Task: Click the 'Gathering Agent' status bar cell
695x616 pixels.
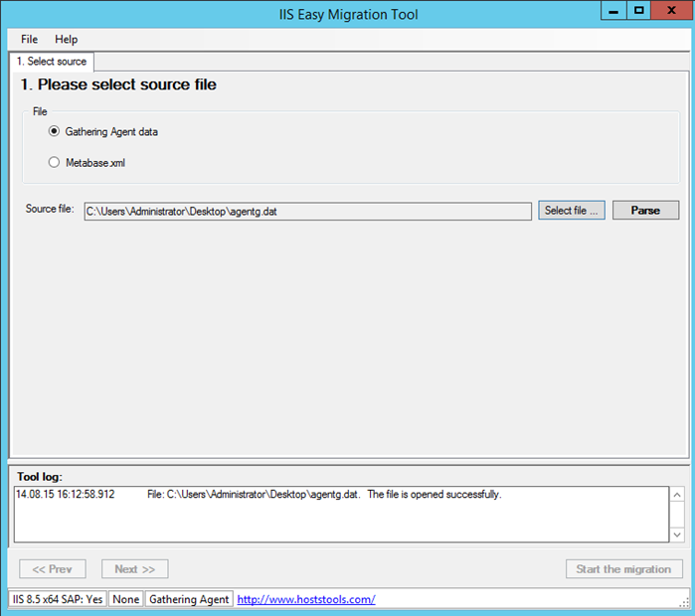Action: pos(189,599)
